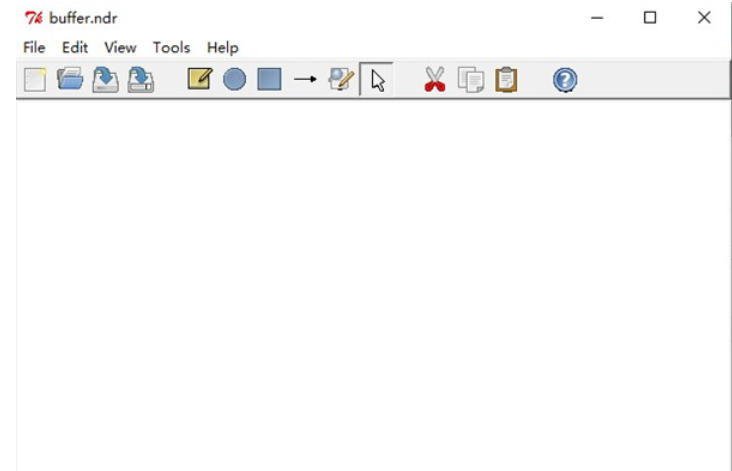Image resolution: width=732 pixels, height=471 pixels.
Task: Open the File menu
Action: (x=34, y=47)
